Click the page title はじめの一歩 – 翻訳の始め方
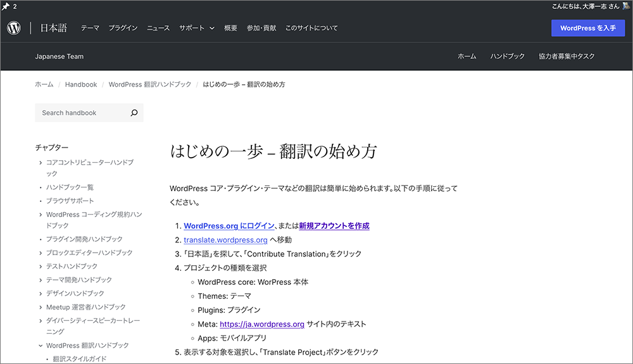Screen dimensions: 633x364 (x=273, y=151)
